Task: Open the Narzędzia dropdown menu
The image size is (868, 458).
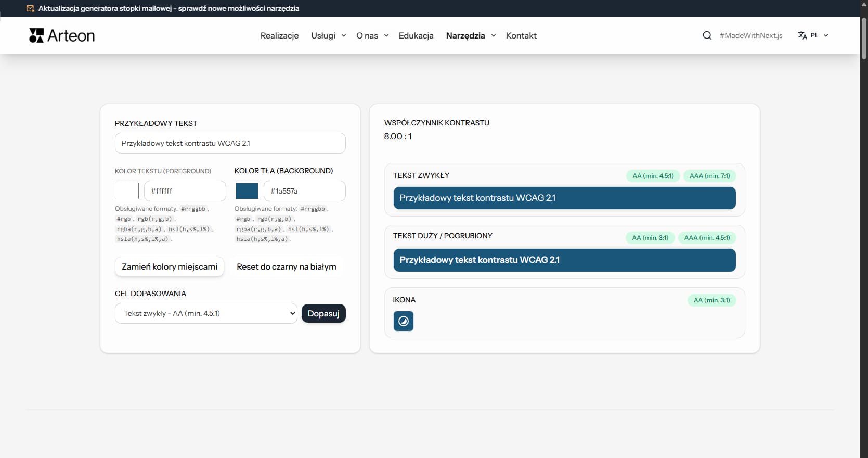Action: 471,35
